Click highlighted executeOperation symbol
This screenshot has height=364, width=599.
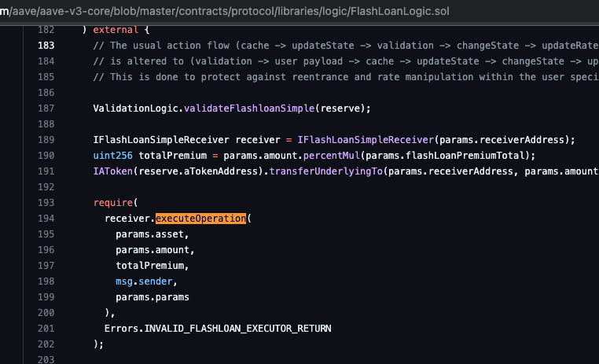pos(200,218)
